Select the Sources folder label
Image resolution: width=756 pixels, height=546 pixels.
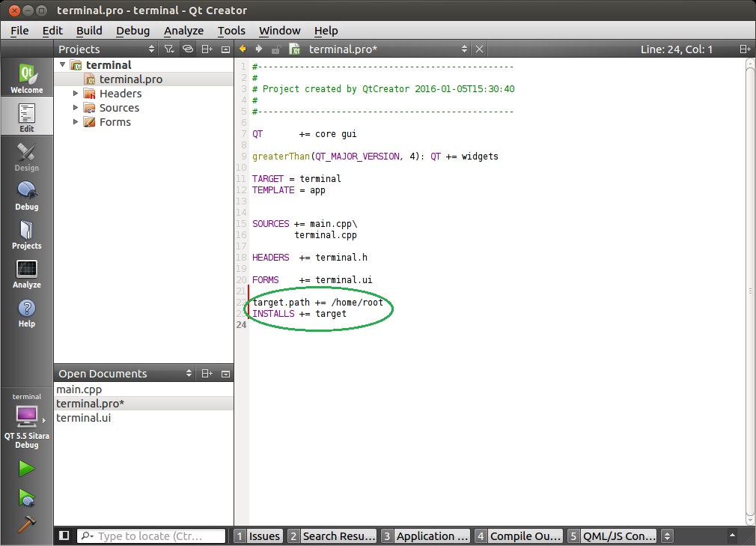[119, 108]
